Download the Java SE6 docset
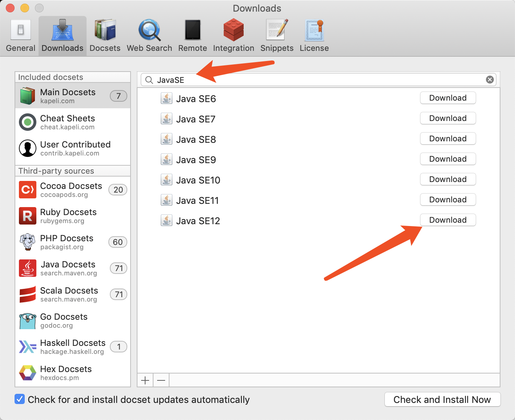Image resolution: width=515 pixels, height=420 pixels. (x=448, y=98)
